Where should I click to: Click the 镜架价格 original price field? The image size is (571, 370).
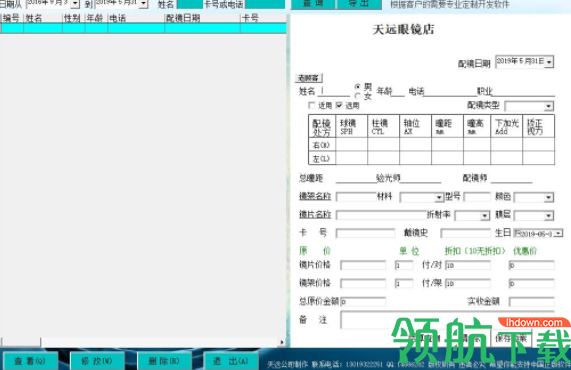(x=363, y=283)
